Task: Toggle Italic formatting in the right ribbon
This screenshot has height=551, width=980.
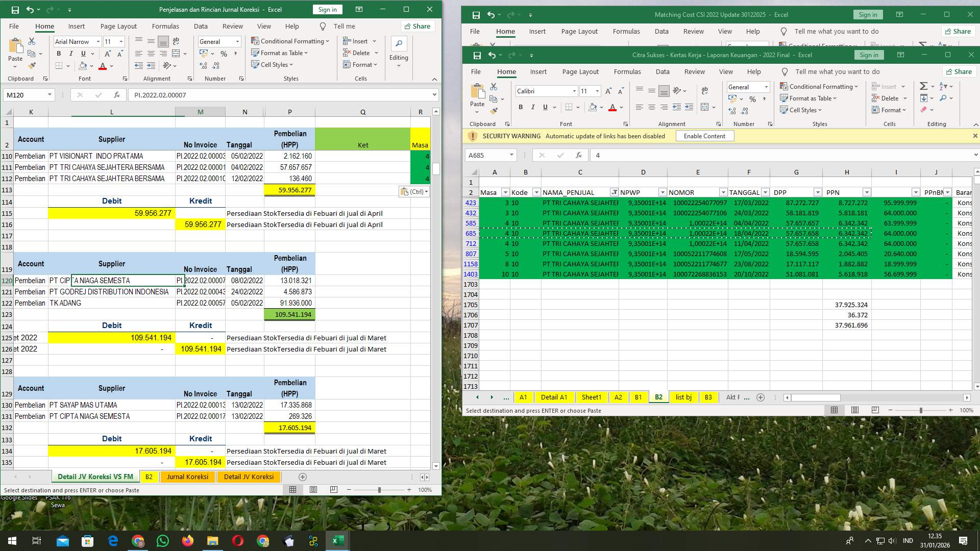Action: click(x=532, y=107)
